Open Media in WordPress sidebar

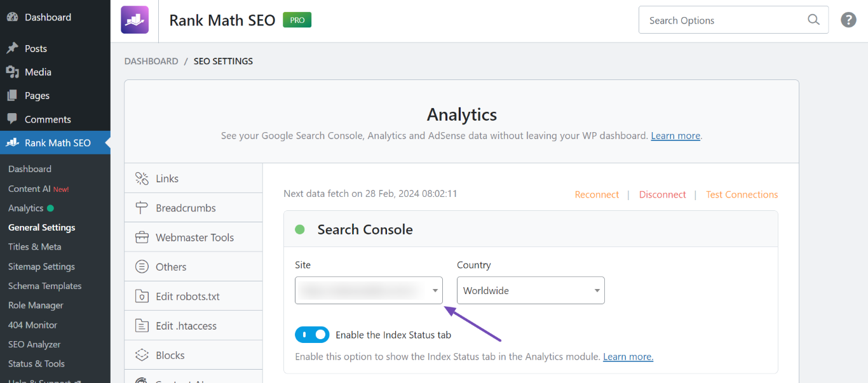55,72
